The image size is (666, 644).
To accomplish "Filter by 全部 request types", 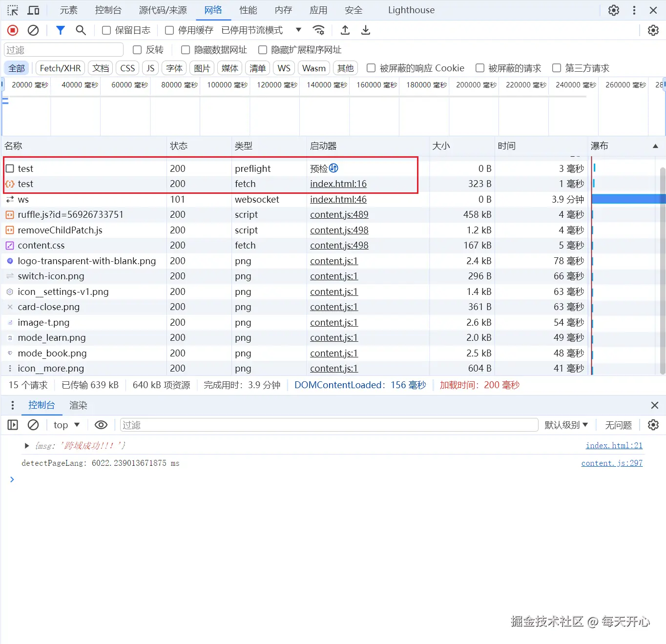I will pos(17,68).
